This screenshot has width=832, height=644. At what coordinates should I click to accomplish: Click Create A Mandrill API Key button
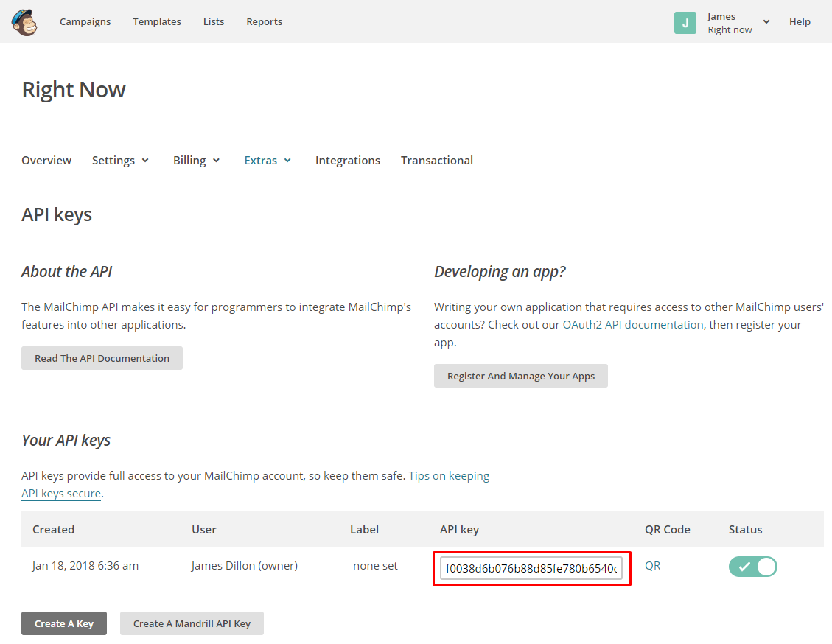(x=192, y=623)
